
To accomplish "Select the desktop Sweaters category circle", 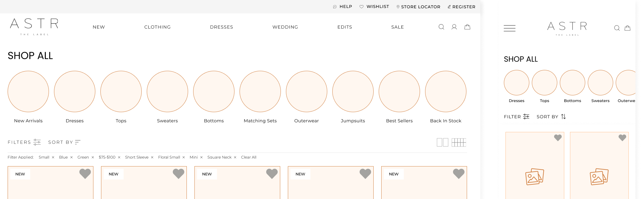I will (167, 92).
